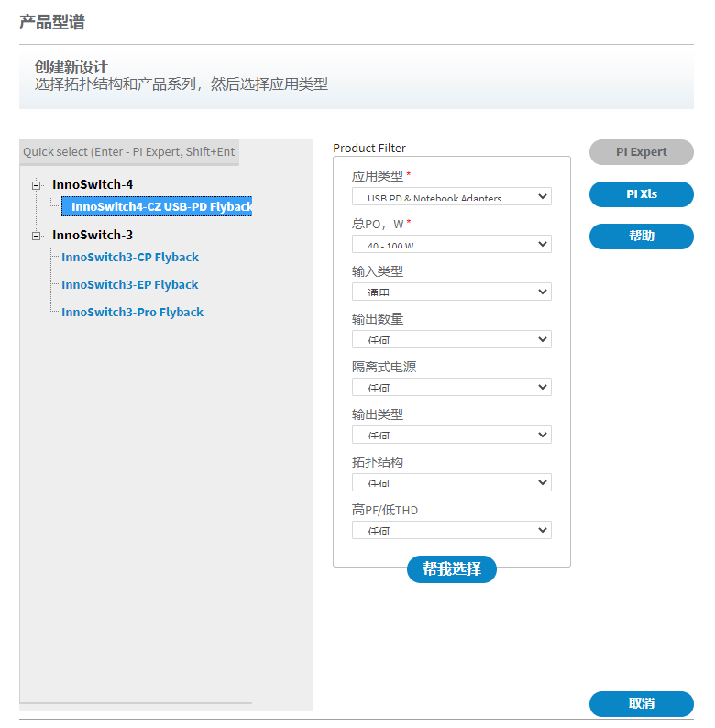Collapse the InnoSwitch-3 tree node
Screen dimensions: 715x728
(x=37, y=236)
